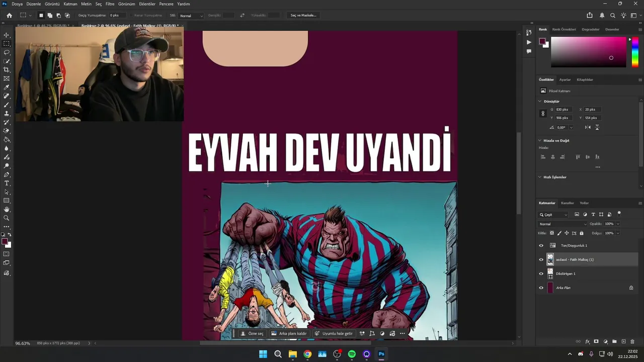The height and width of the screenshot is (362, 644).
Task: Select the Eyedropper tool
Action: pyautogui.click(x=7, y=87)
